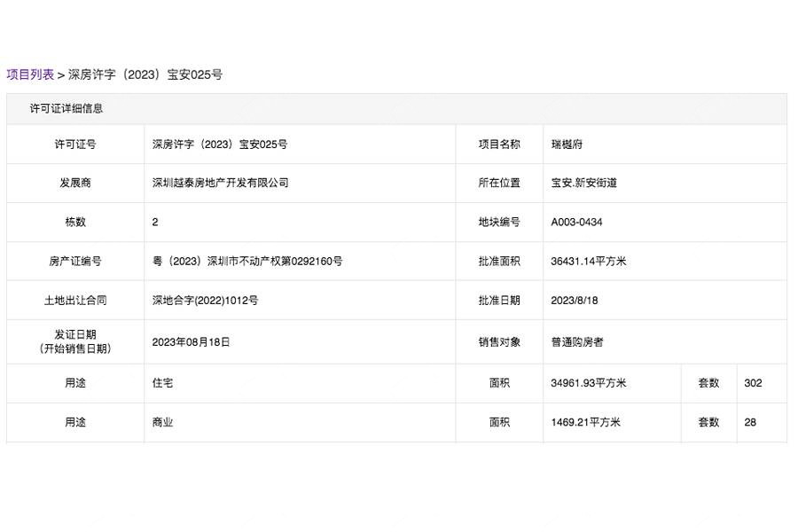The width and height of the screenshot is (798, 532).
Task: Click the 销售对象 label
Action: [x=499, y=342]
